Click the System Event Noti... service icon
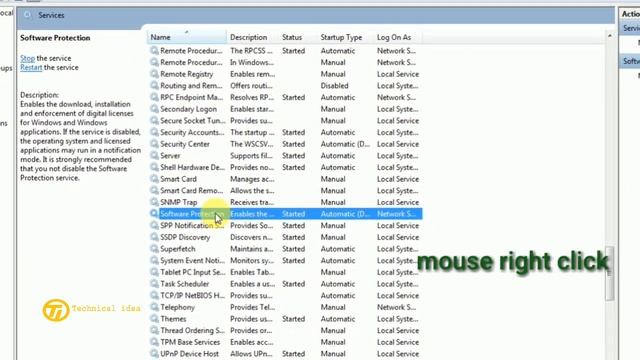 coord(154,260)
